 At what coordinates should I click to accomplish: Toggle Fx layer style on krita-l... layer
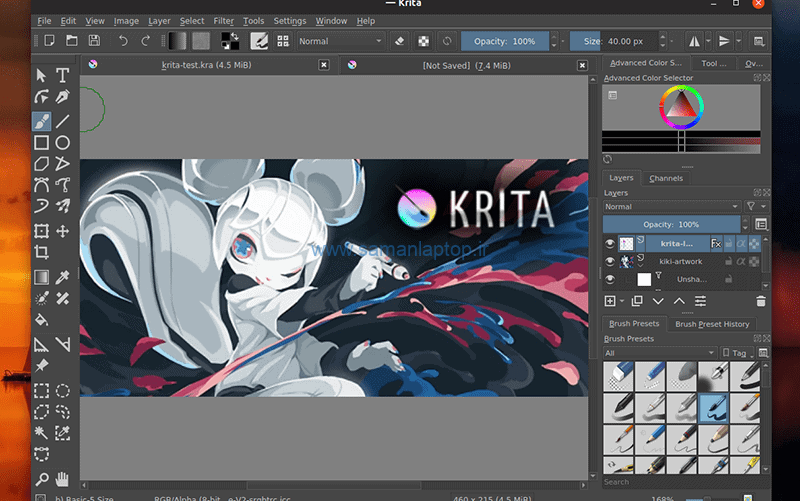coord(716,243)
